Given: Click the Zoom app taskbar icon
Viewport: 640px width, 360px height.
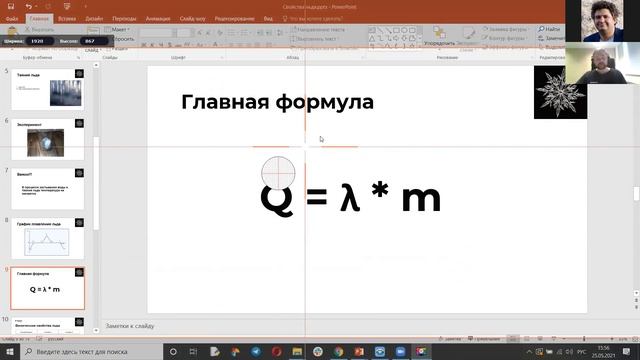Looking at the screenshot, I should pos(400,351).
